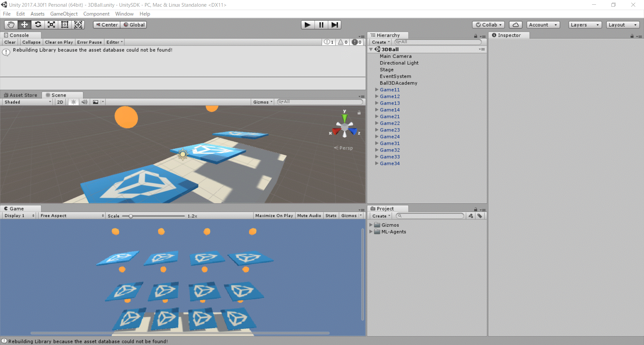Open the Inspector panel options menu
Image resolution: width=644 pixels, height=345 pixels.
[x=639, y=37]
